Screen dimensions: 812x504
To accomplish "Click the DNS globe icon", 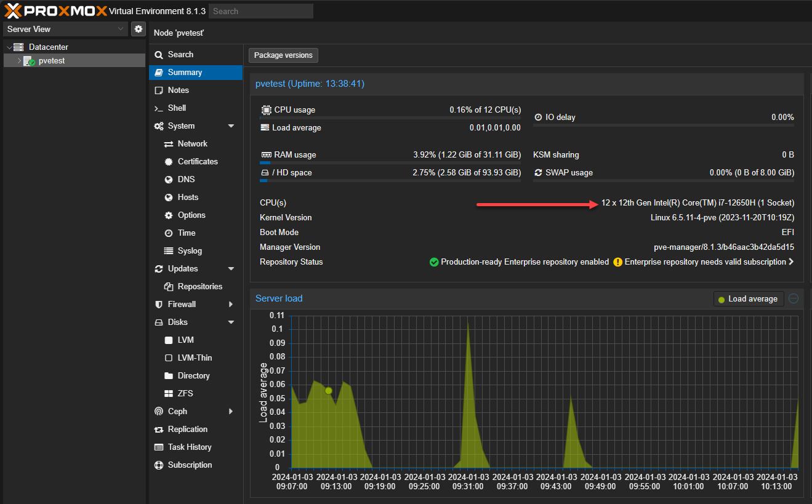I will click(x=168, y=180).
